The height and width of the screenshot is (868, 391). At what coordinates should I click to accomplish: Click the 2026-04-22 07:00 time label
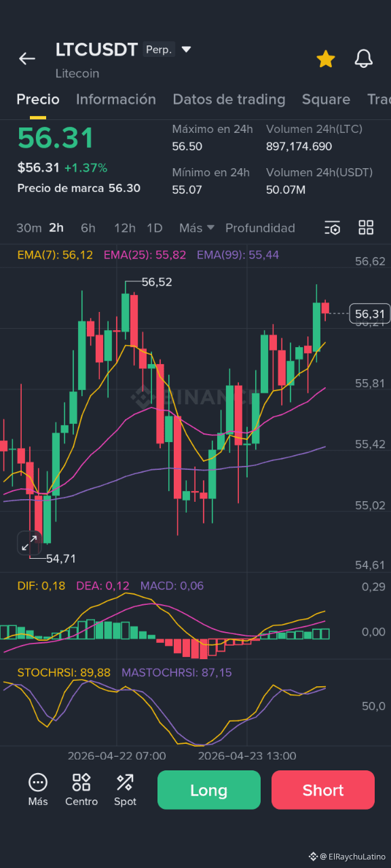pos(117,755)
